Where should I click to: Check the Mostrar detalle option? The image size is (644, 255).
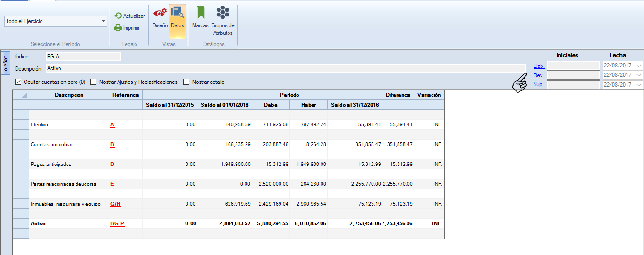pyautogui.click(x=186, y=82)
